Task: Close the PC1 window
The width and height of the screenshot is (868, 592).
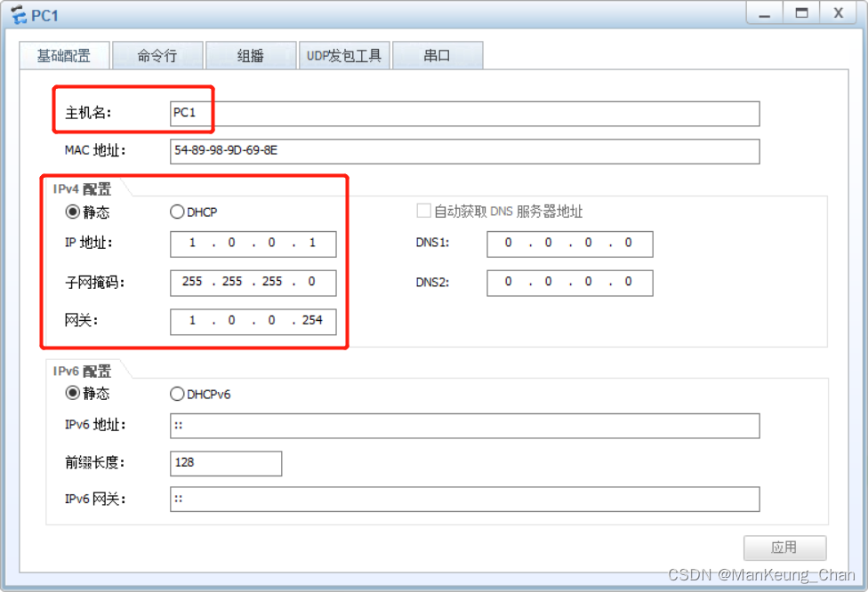Action: click(x=839, y=13)
